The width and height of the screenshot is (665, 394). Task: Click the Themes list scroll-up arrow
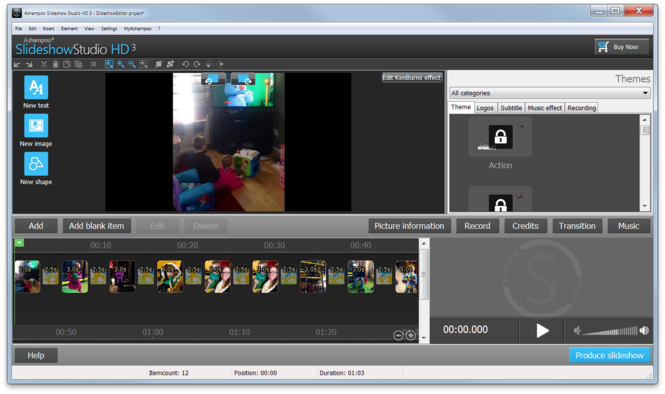coord(645,120)
